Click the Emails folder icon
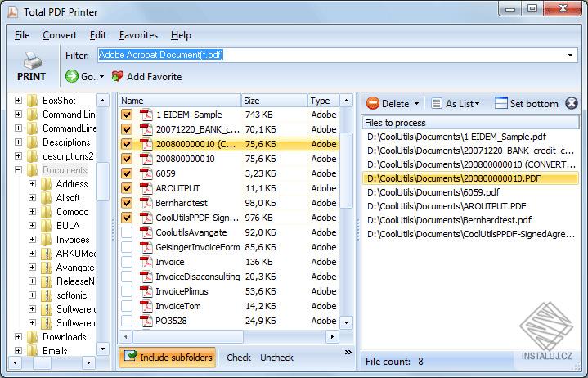 click(x=32, y=351)
